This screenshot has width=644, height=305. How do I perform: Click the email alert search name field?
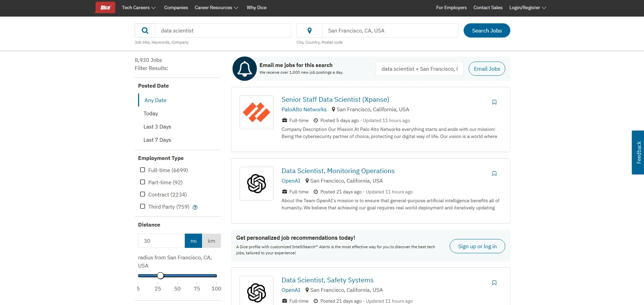point(419,69)
